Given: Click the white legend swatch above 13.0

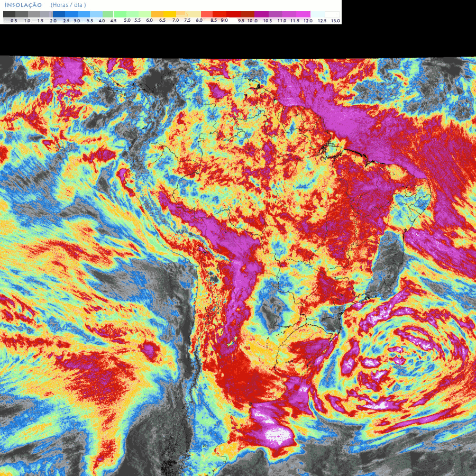Looking at the screenshot, I should pyautogui.click(x=333, y=14).
